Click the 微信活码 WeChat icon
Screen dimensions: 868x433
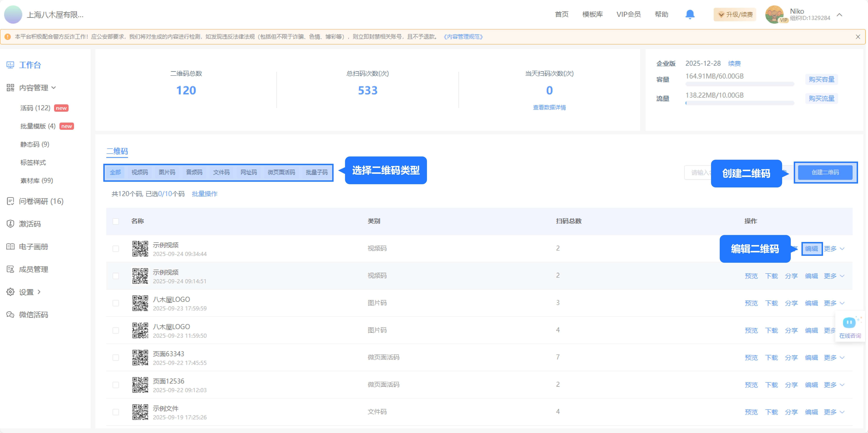10,314
